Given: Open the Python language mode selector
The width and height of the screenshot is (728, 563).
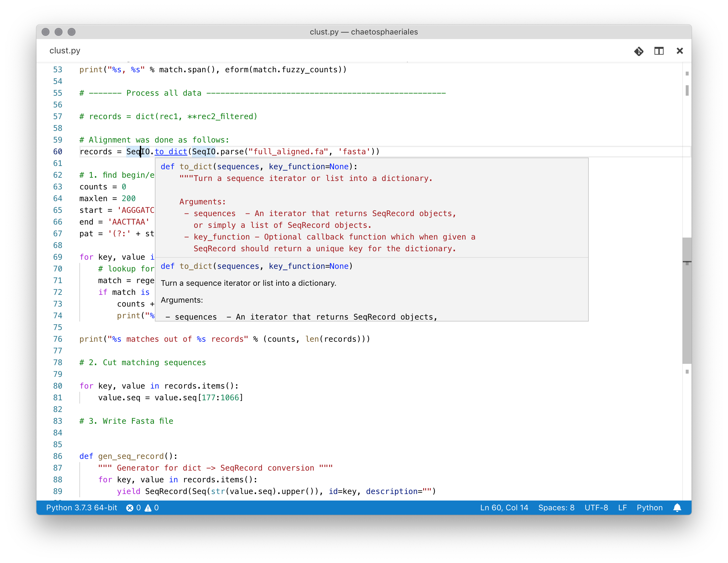Looking at the screenshot, I should [x=649, y=508].
